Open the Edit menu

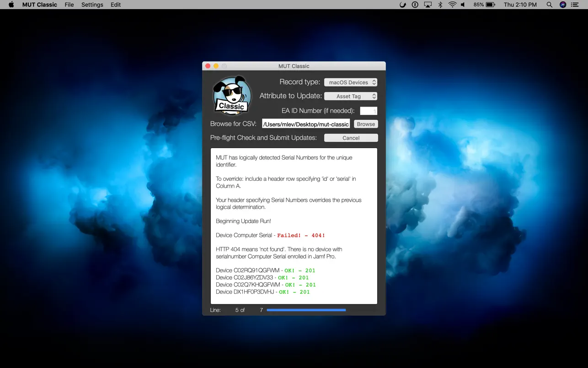click(115, 5)
